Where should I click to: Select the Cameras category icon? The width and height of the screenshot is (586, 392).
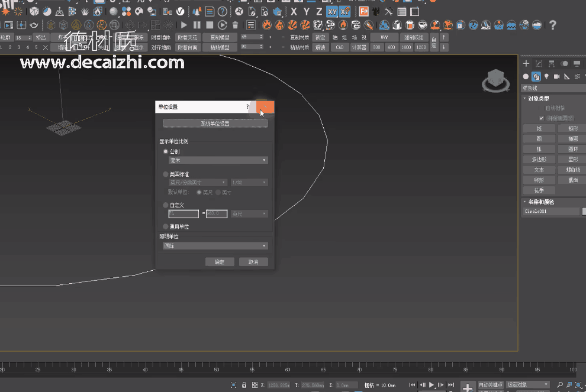coord(557,76)
